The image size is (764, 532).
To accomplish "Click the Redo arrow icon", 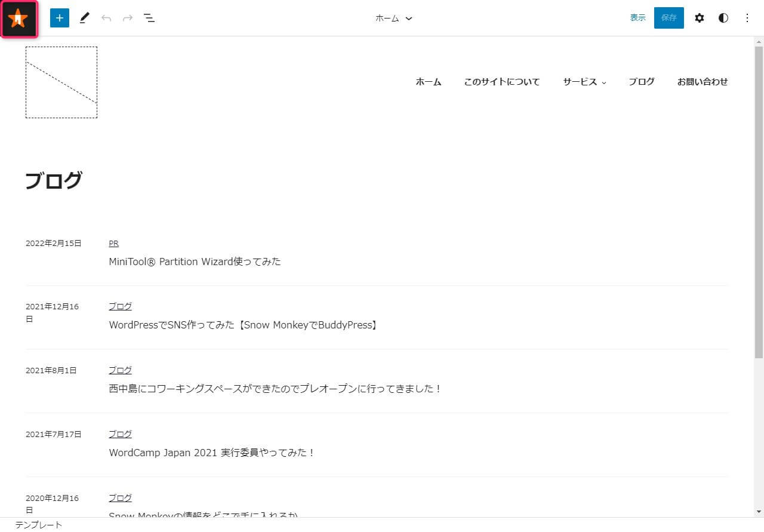I will 127,18.
